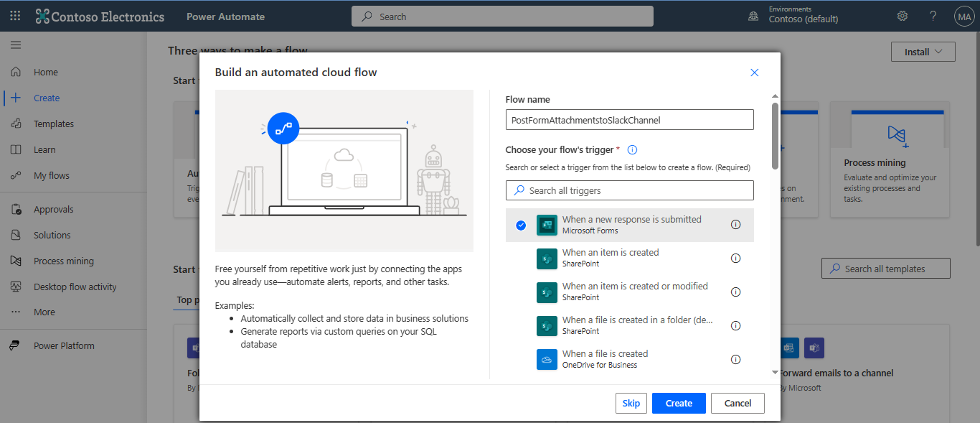
Task: Click the trigger list scrollbar down arrow
Action: (x=775, y=372)
